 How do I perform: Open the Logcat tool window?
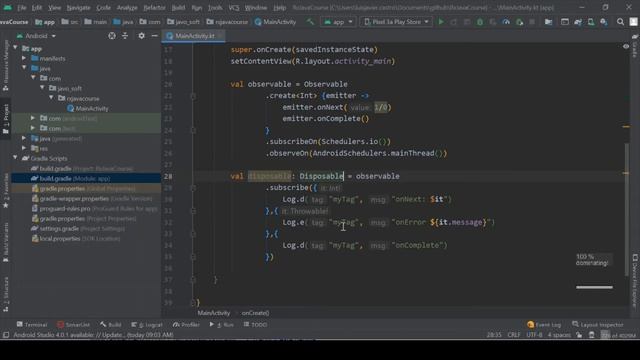(x=146, y=325)
